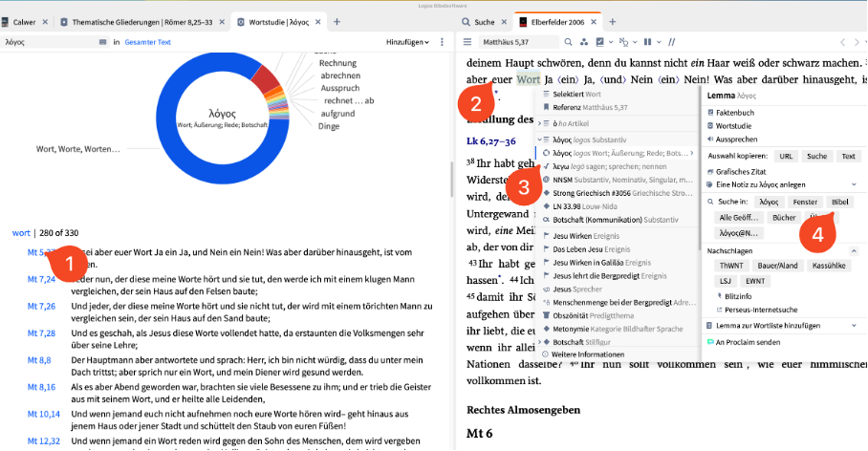Expand the ὁ ho Artikel row
Screen dimensions: 868x451
540,123
